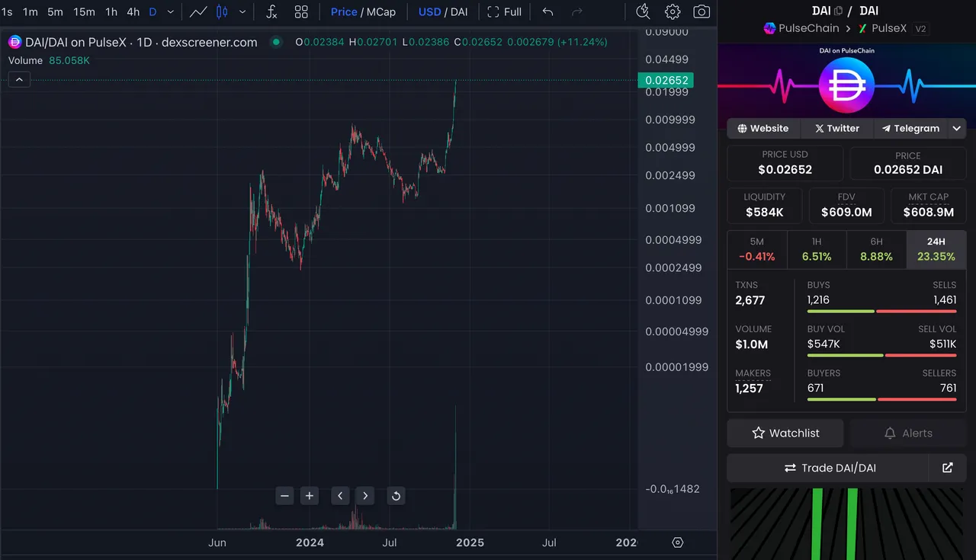Open the layout grid selector

pos(301,11)
